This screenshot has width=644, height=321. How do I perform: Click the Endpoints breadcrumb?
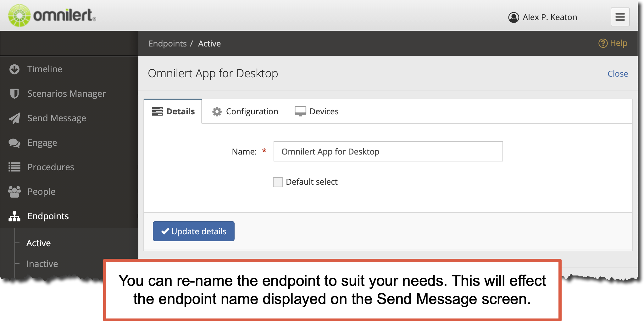click(168, 44)
